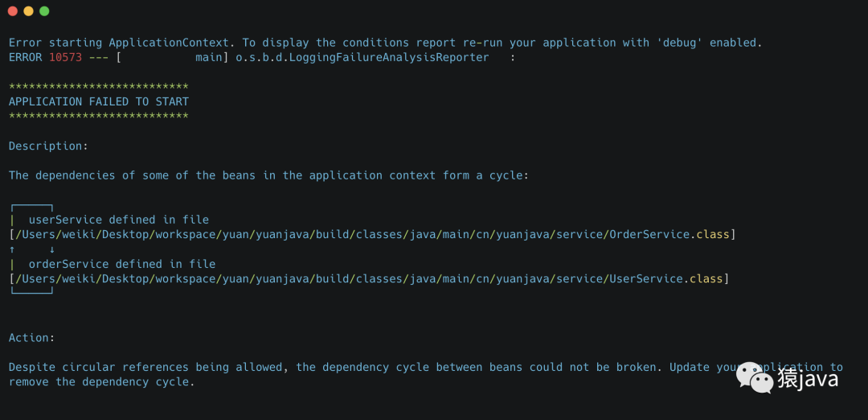Click the WeChat logo in the watermark
This screenshot has height=420, width=868.
[755, 377]
